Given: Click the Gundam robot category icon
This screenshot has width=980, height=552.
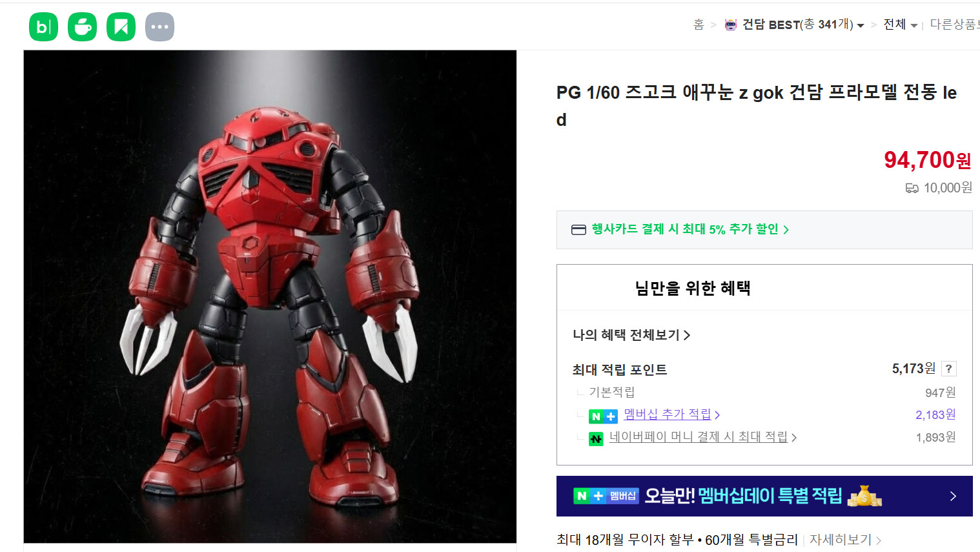Looking at the screenshot, I should (730, 25).
